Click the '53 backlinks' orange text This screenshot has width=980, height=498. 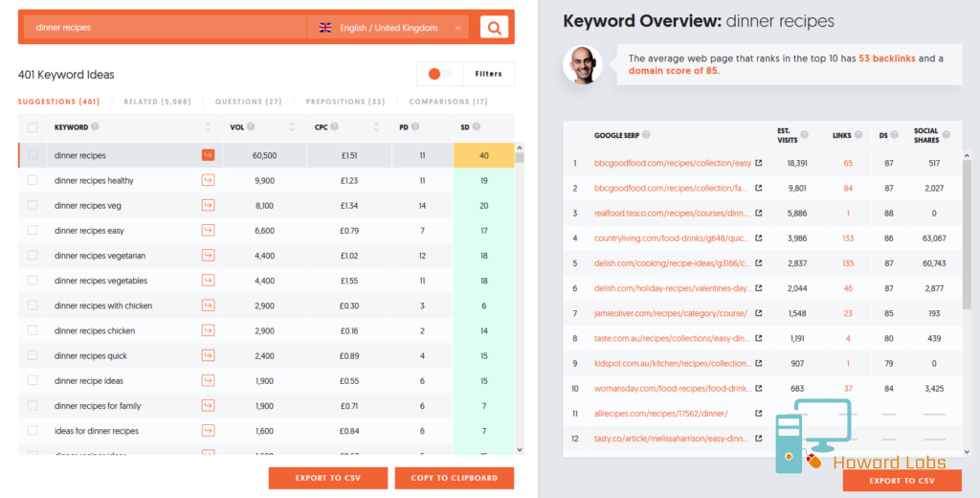(x=887, y=58)
